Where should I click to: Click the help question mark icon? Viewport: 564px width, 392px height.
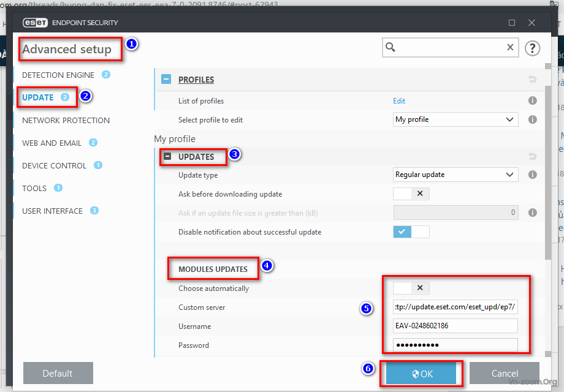(x=532, y=48)
